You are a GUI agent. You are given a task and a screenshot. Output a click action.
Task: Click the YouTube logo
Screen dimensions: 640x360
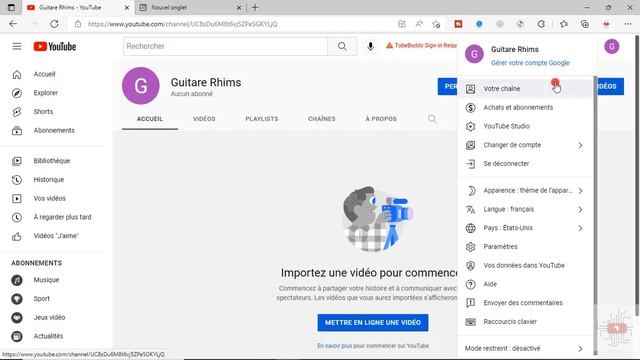[55, 47]
